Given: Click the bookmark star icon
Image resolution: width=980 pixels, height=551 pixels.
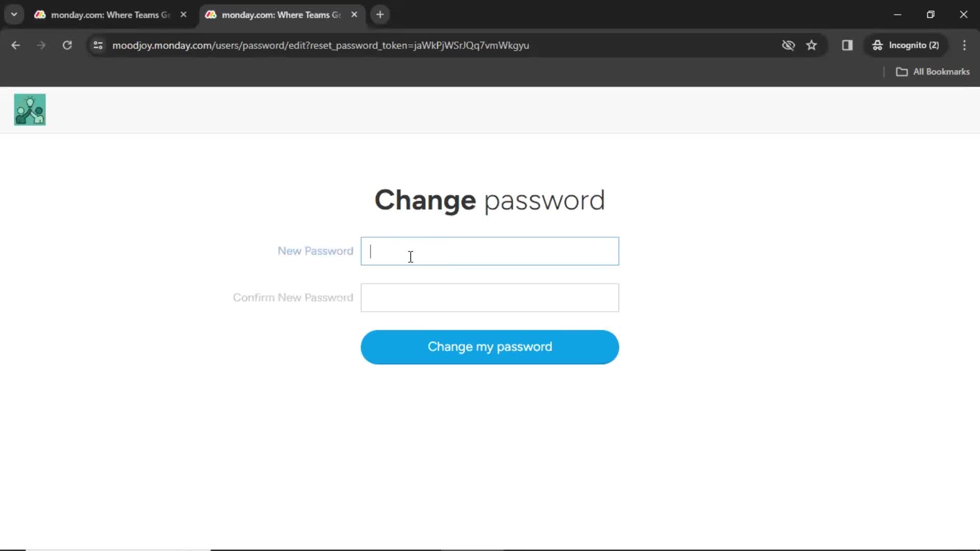Looking at the screenshot, I should pos(813,45).
